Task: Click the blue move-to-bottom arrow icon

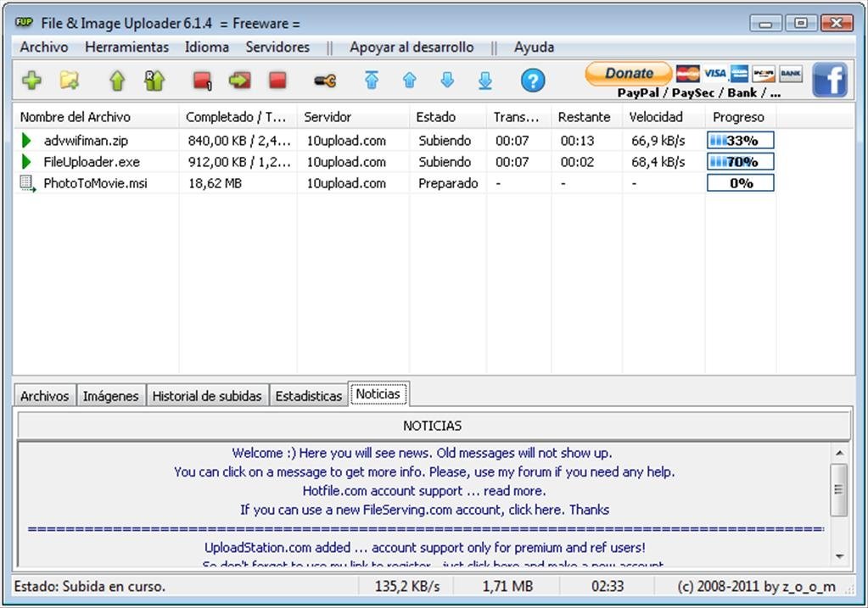Action: (x=485, y=81)
